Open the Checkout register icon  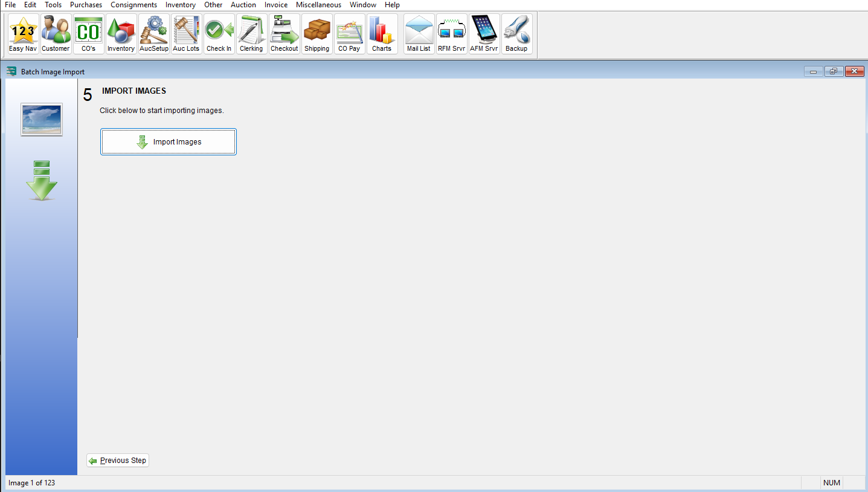click(284, 34)
